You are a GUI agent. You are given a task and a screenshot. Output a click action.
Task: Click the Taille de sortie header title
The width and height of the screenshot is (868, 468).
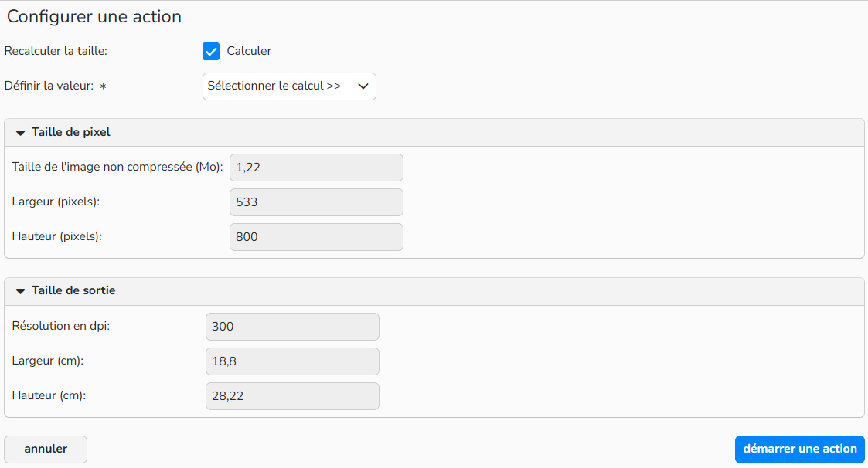pyautogui.click(x=73, y=290)
